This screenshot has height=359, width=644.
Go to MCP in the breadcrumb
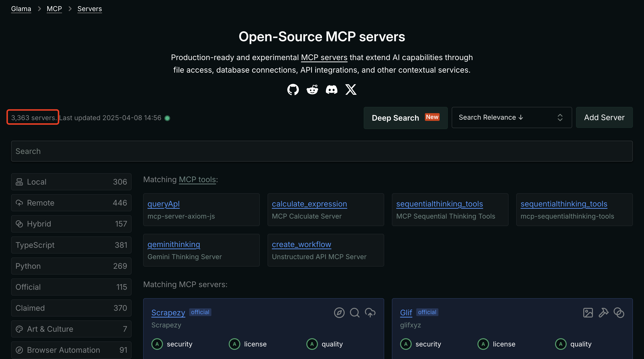(54, 9)
